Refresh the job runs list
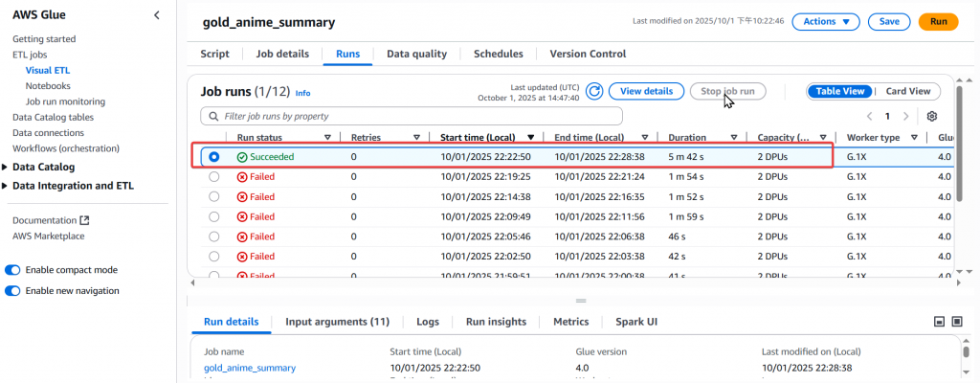 pos(595,91)
